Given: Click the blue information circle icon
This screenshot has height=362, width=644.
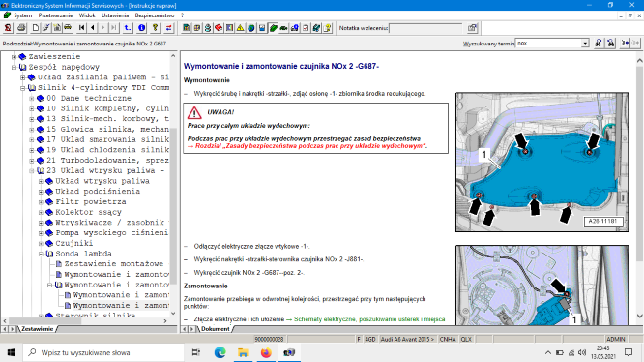Looking at the screenshot, I should (142, 28).
